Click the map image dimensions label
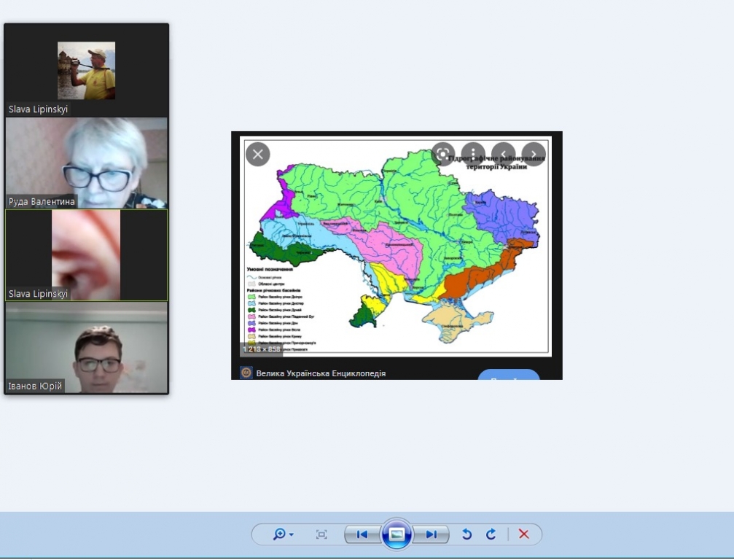The image size is (734, 560). 261,349
